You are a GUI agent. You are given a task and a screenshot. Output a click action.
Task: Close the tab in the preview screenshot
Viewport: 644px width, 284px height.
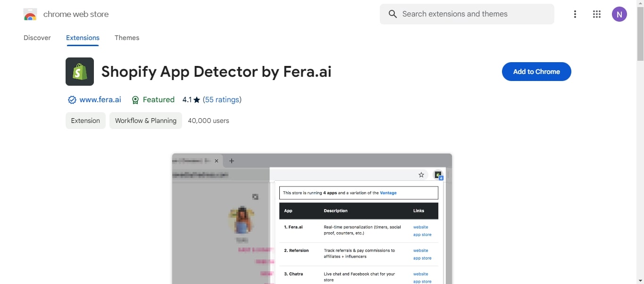point(217,161)
